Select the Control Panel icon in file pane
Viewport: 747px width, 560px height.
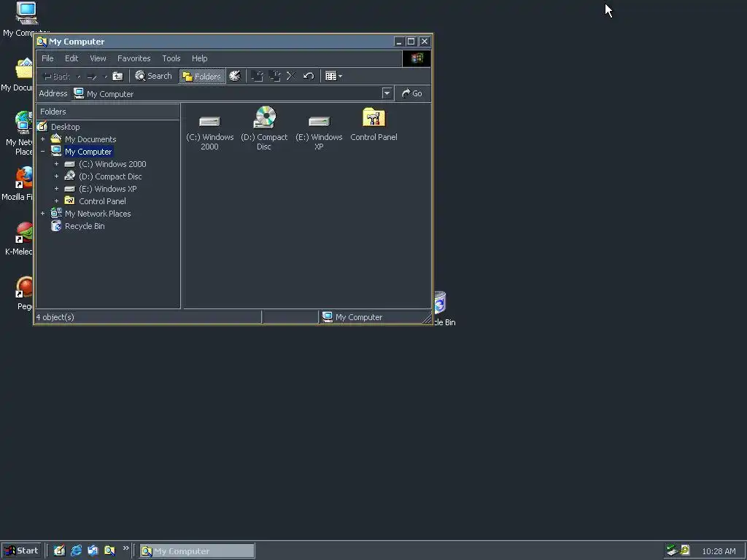(373, 125)
